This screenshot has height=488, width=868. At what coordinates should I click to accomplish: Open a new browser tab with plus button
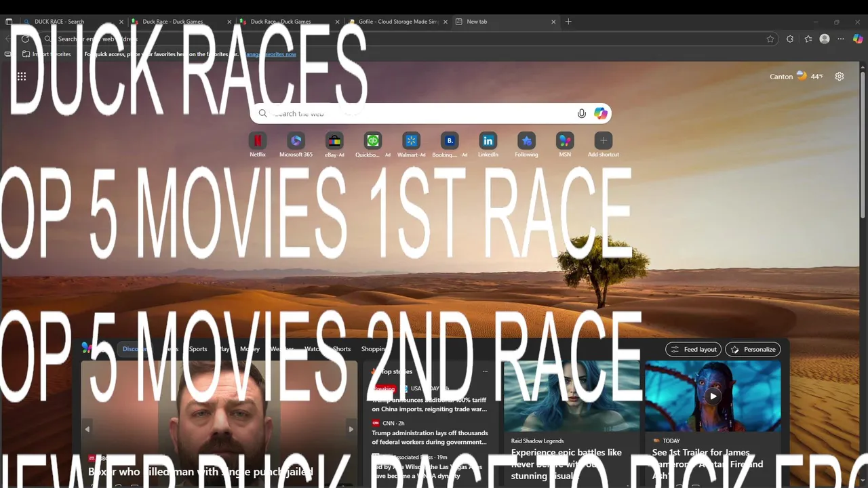(x=568, y=22)
